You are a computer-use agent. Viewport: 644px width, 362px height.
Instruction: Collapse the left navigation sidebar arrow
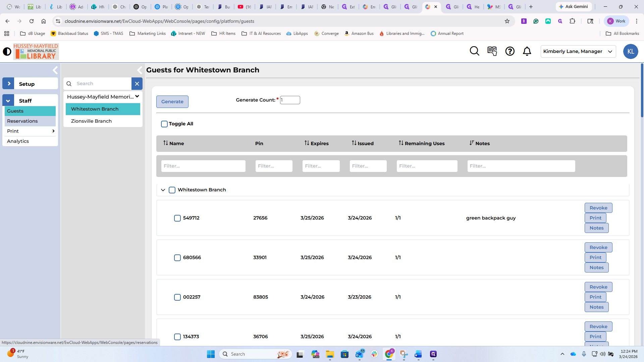pos(55,70)
